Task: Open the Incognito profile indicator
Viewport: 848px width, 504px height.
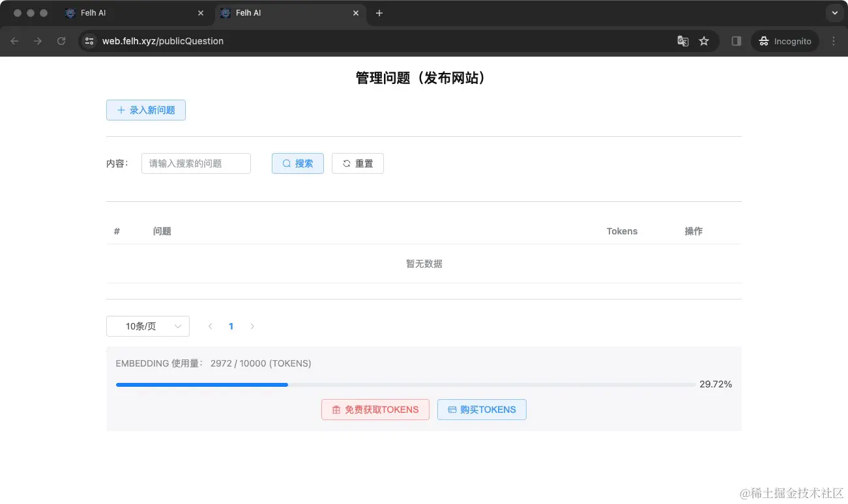Action: point(785,41)
